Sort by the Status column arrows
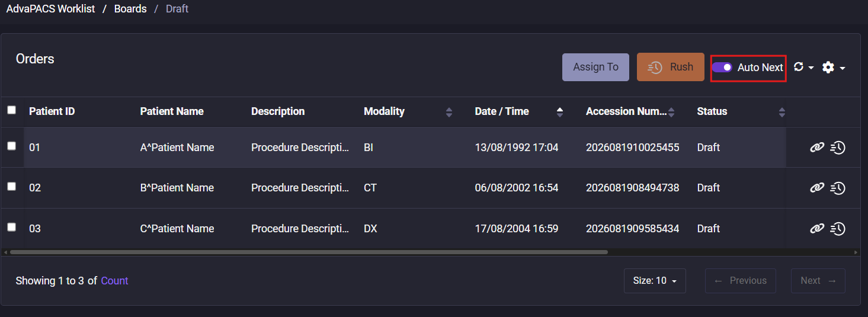 (x=782, y=111)
